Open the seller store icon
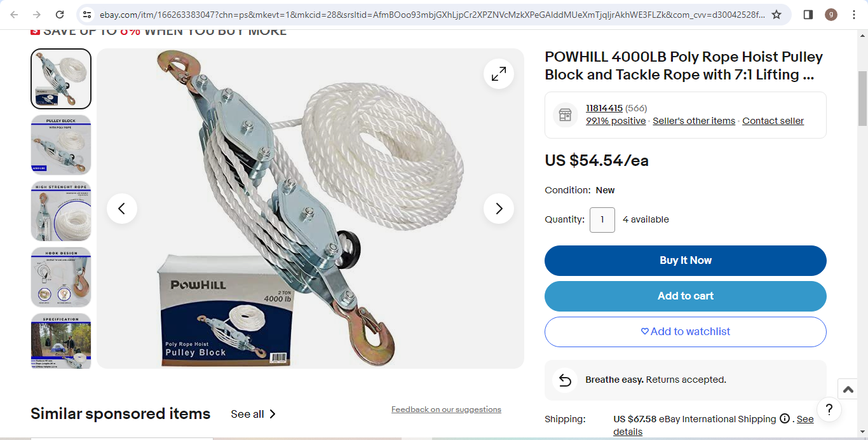The width and height of the screenshot is (868, 440). click(x=565, y=115)
